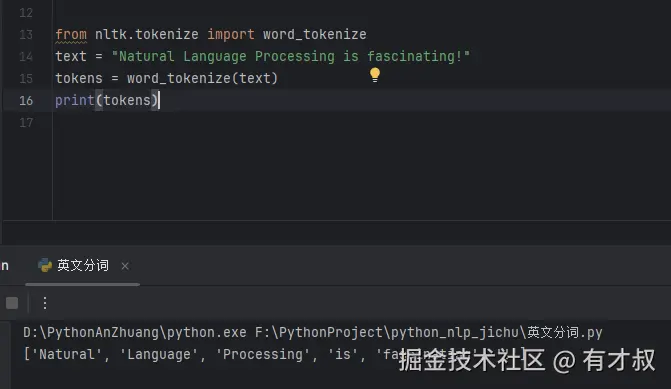
Task: Click the 'import' keyword
Action: point(231,34)
